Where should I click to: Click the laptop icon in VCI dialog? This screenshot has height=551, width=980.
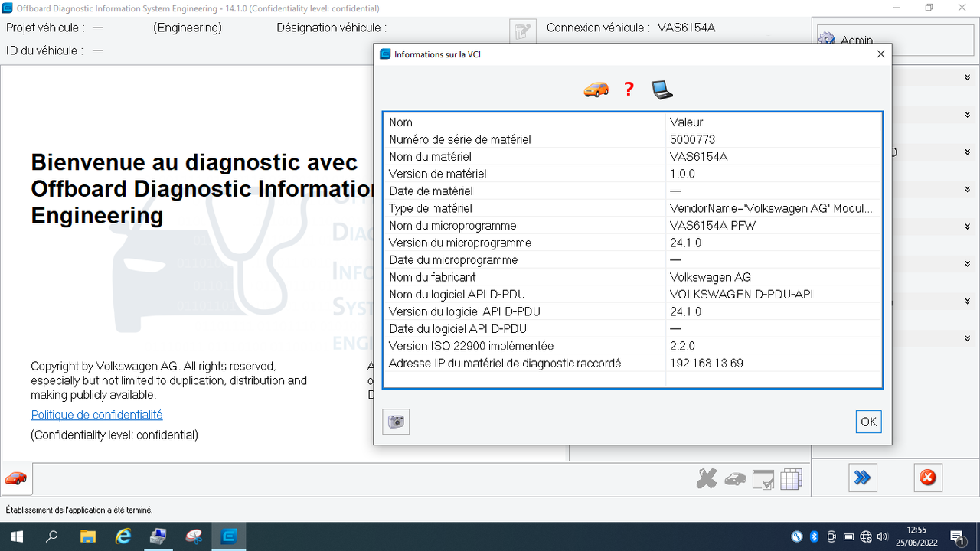coord(662,90)
